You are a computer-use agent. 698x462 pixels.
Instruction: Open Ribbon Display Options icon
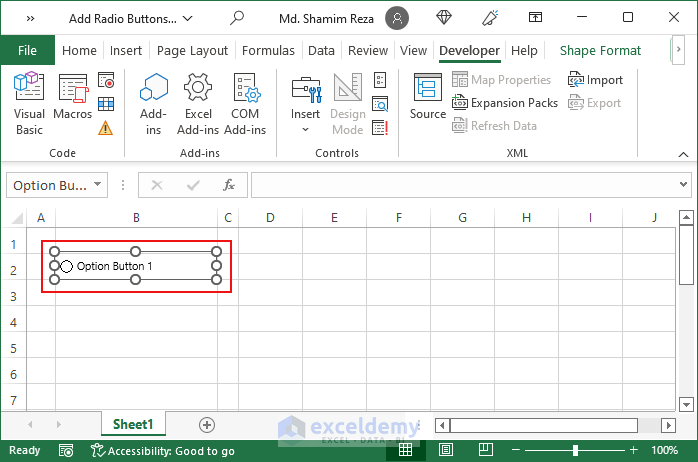pos(535,17)
